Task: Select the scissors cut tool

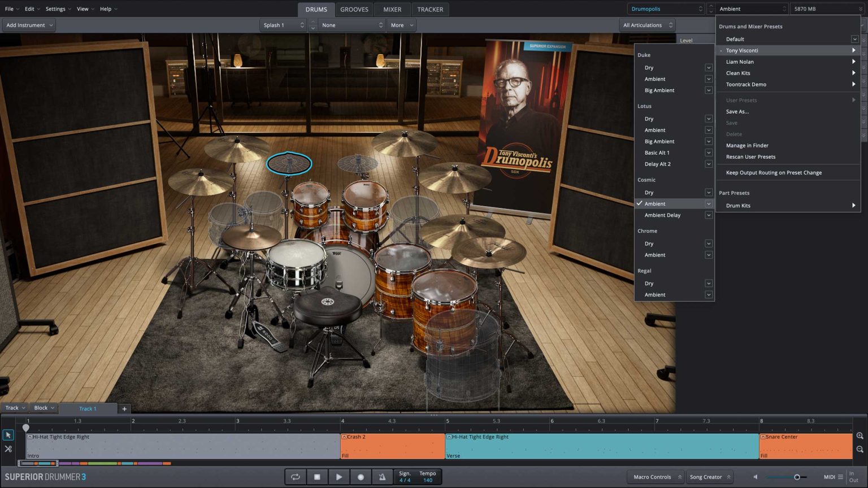Action: click(8, 449)
